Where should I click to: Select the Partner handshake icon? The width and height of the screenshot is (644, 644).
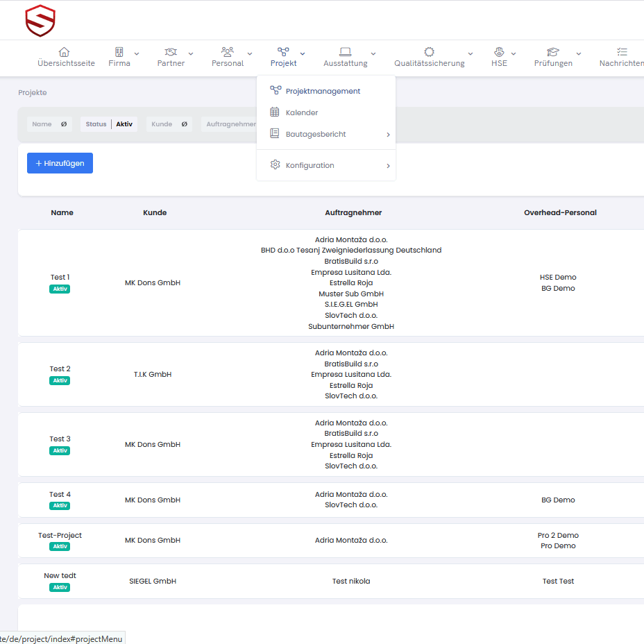[x=171, y=52]
